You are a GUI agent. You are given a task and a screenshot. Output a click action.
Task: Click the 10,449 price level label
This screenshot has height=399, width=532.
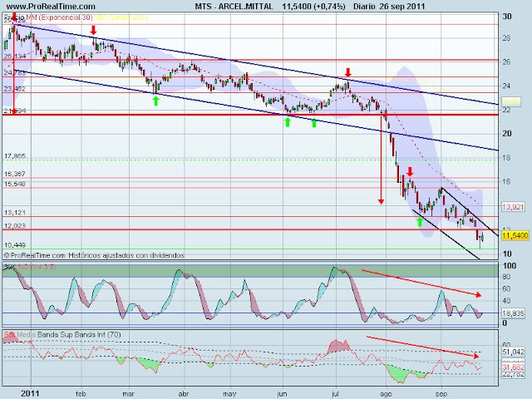click(15, 244)
